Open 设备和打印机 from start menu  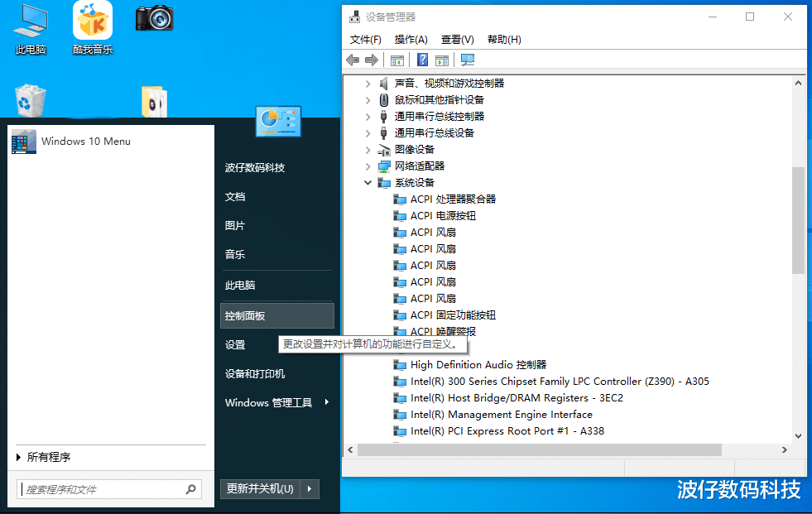click(255, 374)
